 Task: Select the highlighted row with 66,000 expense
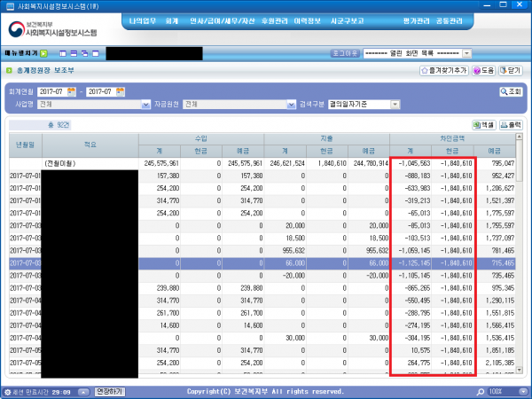coord(266,263)
